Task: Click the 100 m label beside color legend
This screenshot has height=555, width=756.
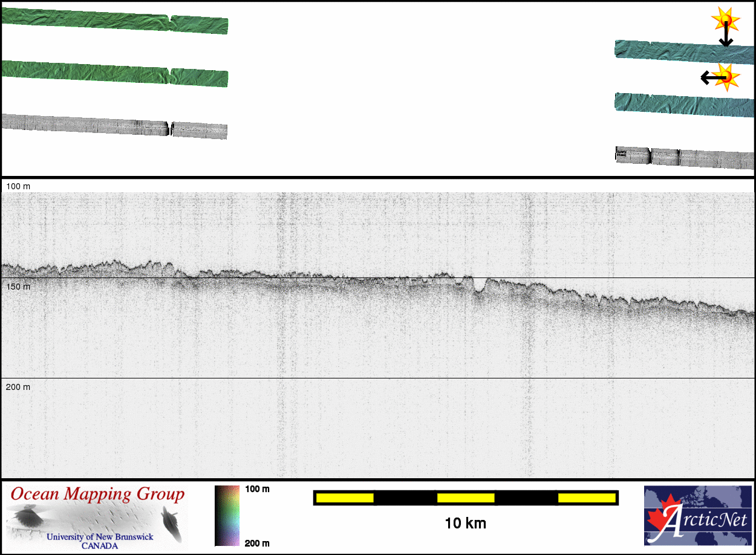Action: [x=257, y=488]
